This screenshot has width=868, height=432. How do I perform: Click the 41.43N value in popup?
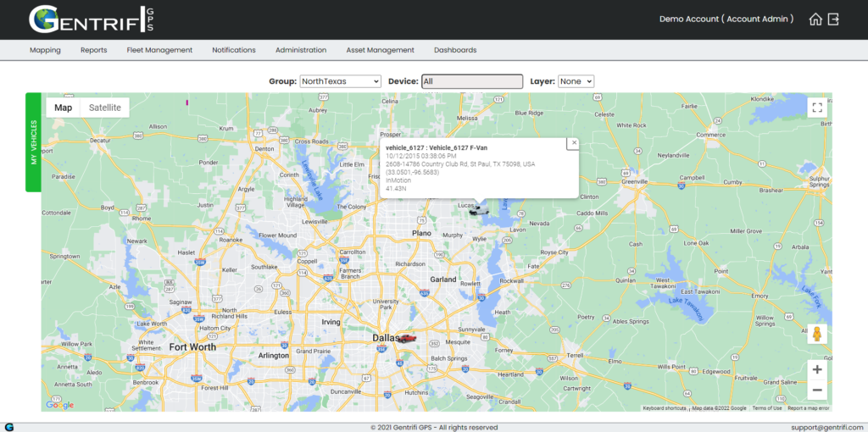pos(395,189)
